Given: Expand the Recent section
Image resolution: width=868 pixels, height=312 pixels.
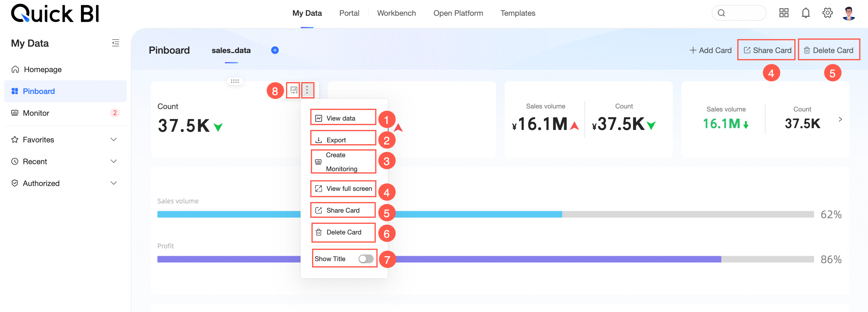Looking at the screenshot, I should coord(113,161).
